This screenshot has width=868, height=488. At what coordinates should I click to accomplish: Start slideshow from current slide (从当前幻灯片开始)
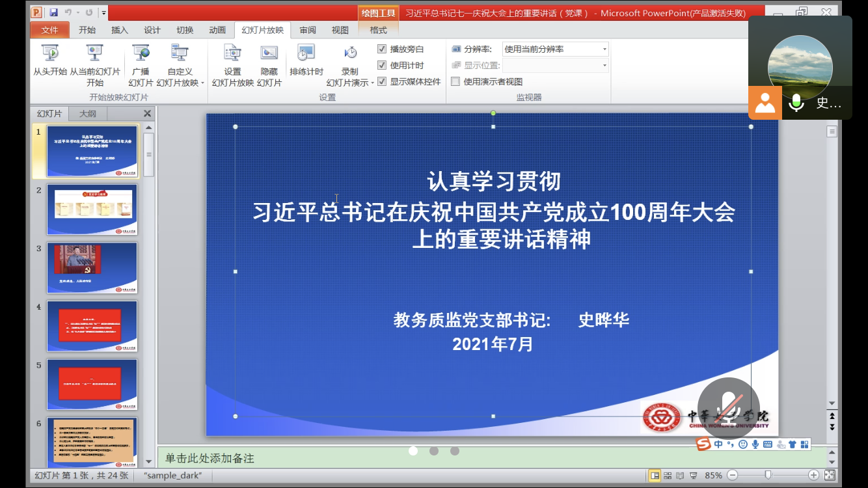pyautogui.click(x=95, y=61)
